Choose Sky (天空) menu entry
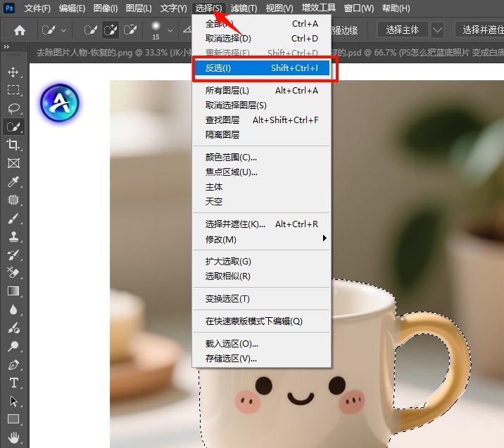 (262, 202)
